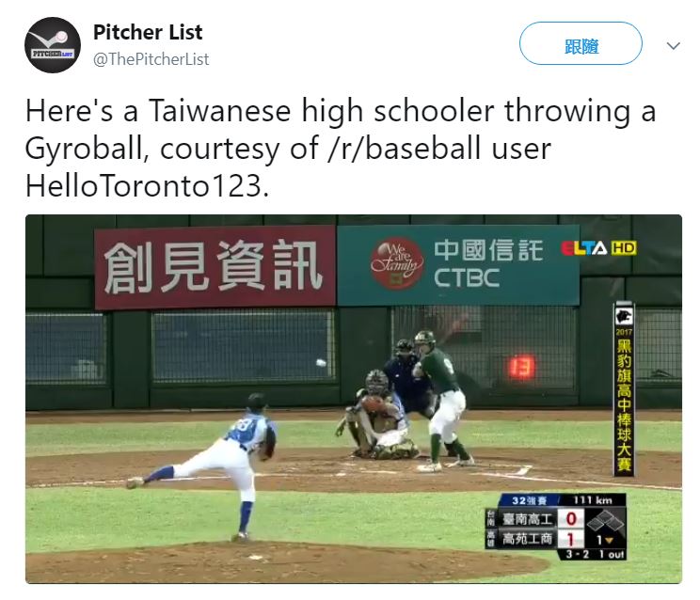Viewport: 700px width, 600px height.
Task: Click the red pitch clock showing 13
Action: click(521, 367)
